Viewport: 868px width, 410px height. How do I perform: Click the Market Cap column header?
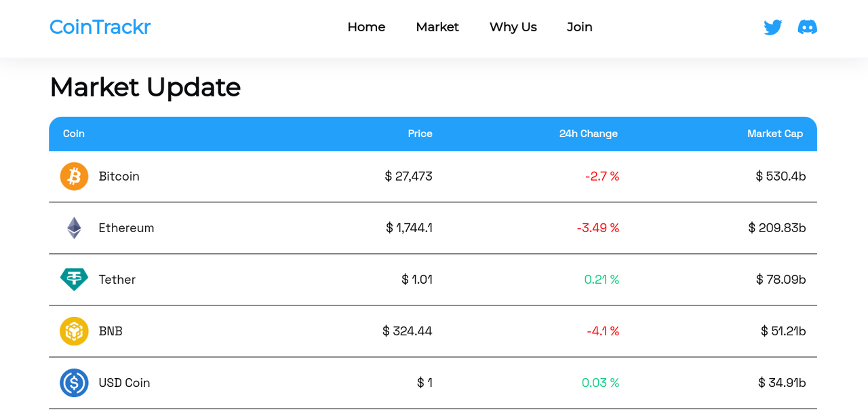click(774, 134)
